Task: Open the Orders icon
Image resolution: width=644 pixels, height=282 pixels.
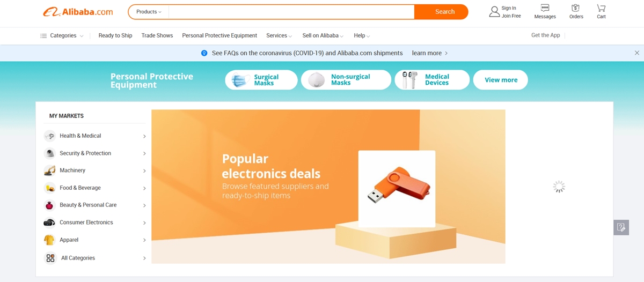Action: pyautogui.click(x=576, y=8)
